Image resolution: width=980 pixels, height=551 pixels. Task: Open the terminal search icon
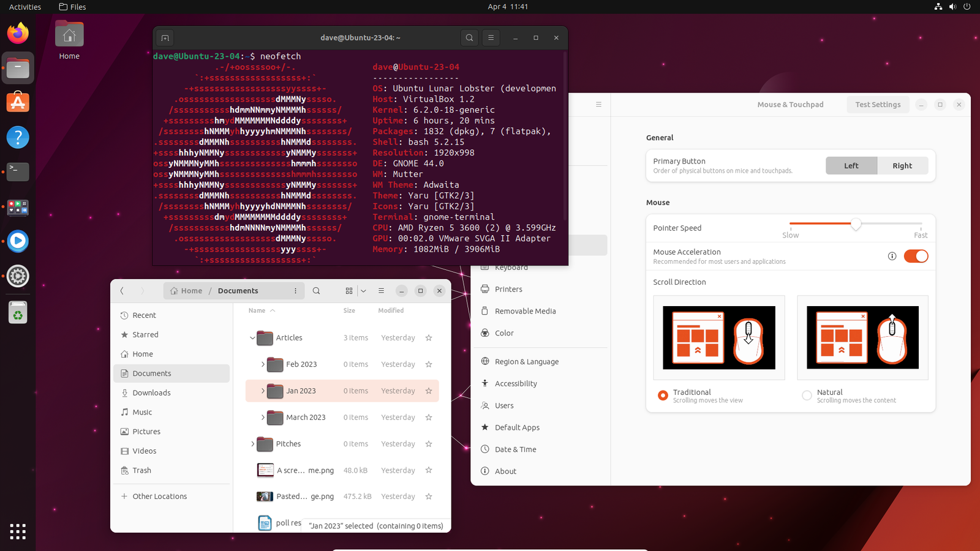(x=469, y=38)
